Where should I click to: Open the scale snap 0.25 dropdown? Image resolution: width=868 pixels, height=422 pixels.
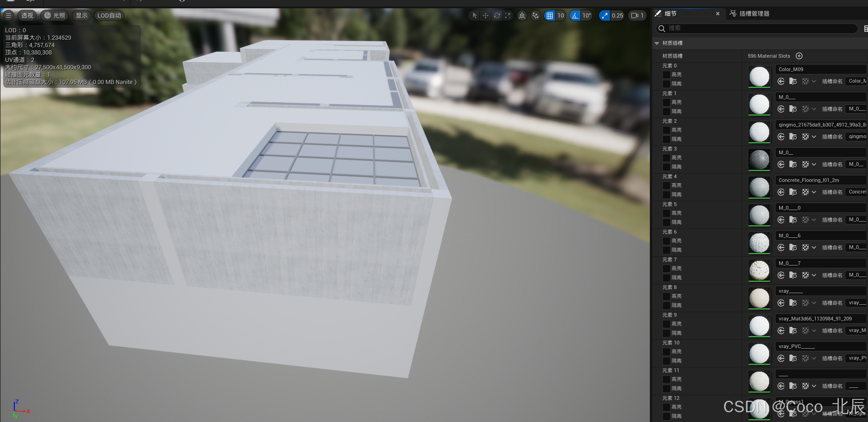pos(617,15)
